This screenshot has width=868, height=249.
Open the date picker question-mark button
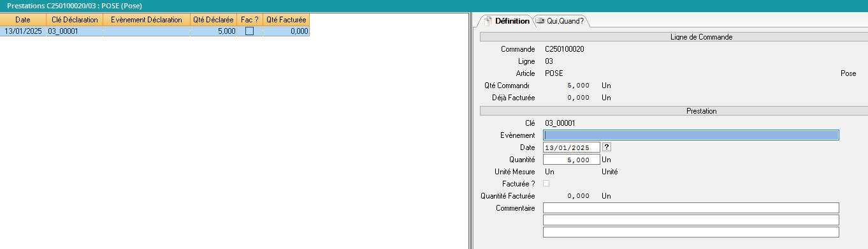click(x=607, y=147)
